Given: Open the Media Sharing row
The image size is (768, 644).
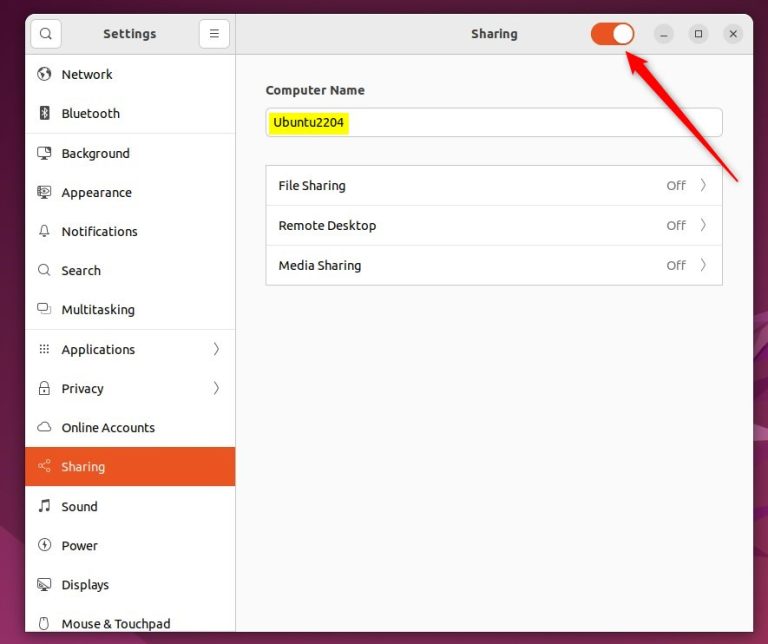Looking at the screenshot, I should coord(494,265).
